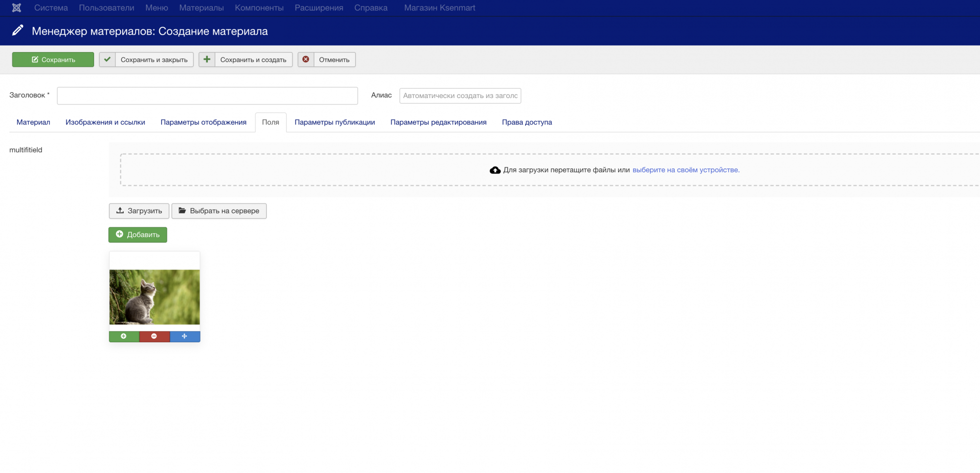Click blue move icon under cat image
Image resolution: width=980 pixels, height=473 pixels.
185,336
